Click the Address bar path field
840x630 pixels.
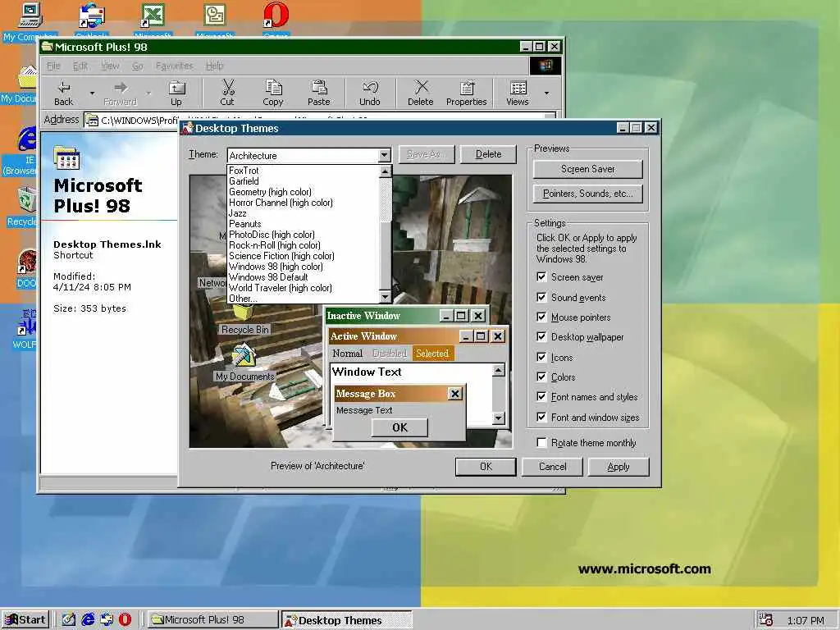[320, 120]
